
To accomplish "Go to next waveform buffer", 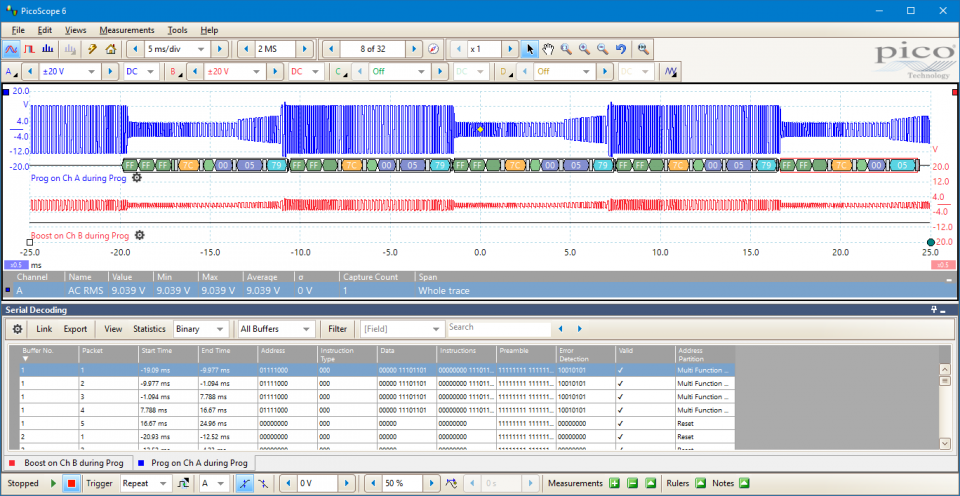I will [414, 49].
